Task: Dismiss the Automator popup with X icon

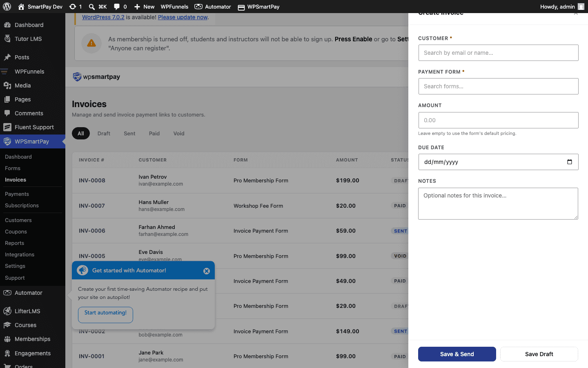Action: click(207, 271)
